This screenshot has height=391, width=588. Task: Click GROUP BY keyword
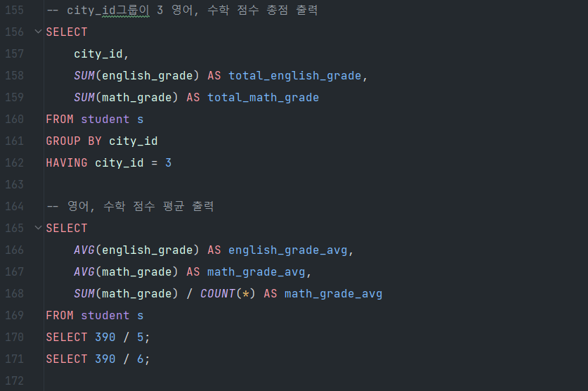(74, 141)
